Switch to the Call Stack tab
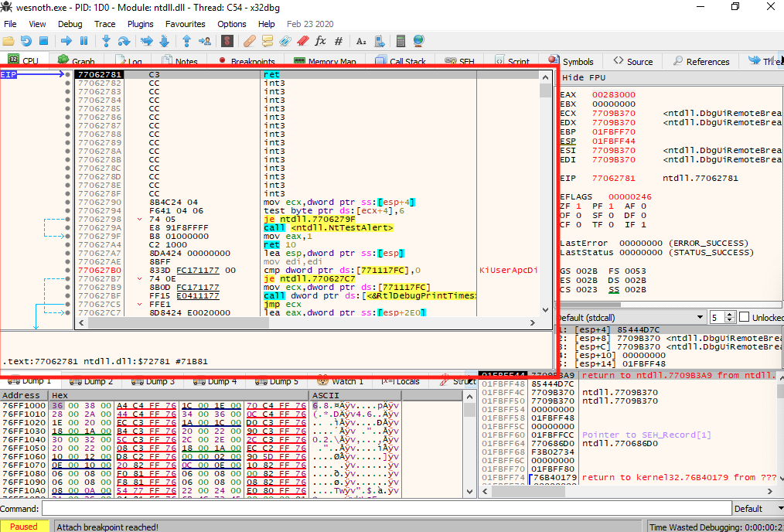This screenshot has width=784, height=532. 401,62
